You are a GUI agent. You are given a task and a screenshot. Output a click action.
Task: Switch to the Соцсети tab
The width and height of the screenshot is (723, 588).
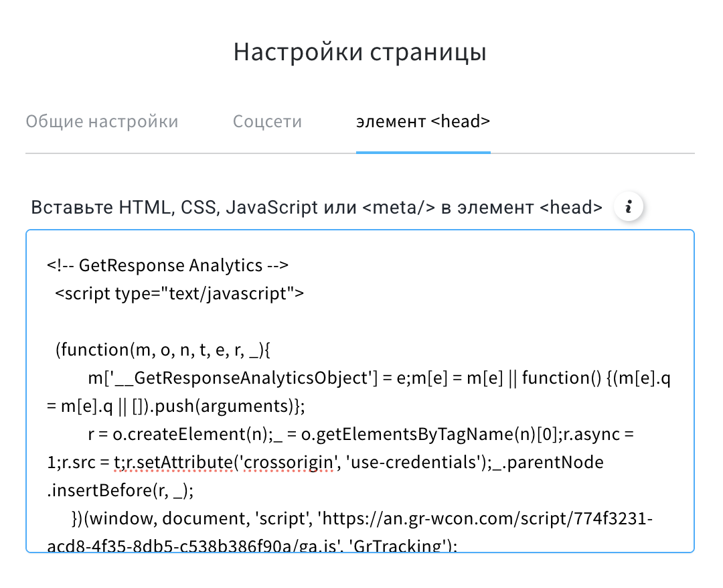point(267,121)
